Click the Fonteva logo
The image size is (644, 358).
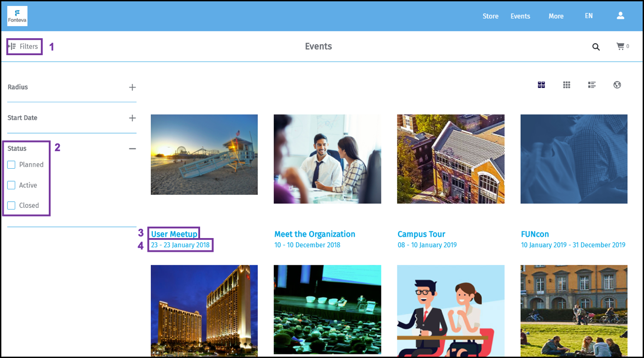pos(17,16)
